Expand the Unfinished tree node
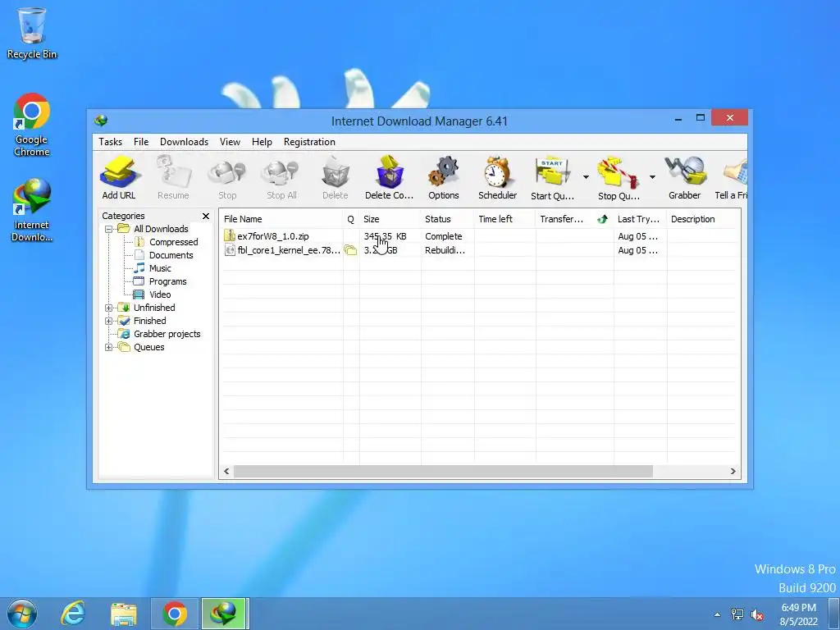840x630 pixels. pos(109,308)
